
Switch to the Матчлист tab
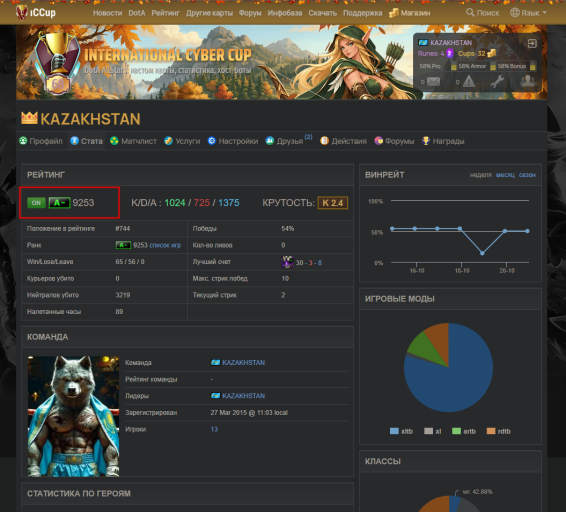(x=133, y=141)
